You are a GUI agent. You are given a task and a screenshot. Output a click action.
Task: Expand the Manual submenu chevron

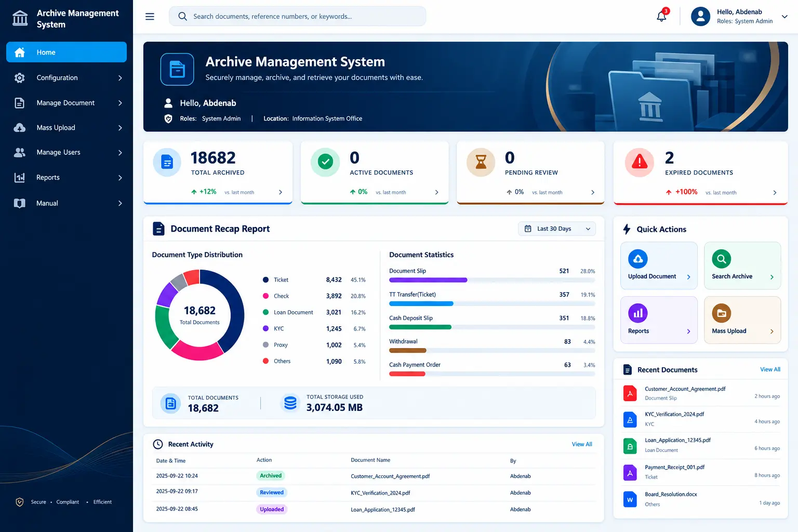tap(120, 203)
